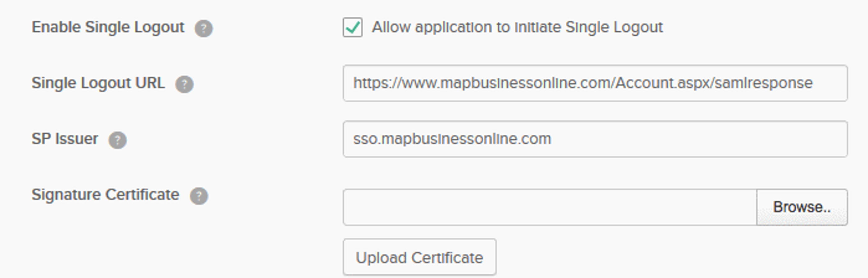Click the Enable Single Logout label

point(108,27)
